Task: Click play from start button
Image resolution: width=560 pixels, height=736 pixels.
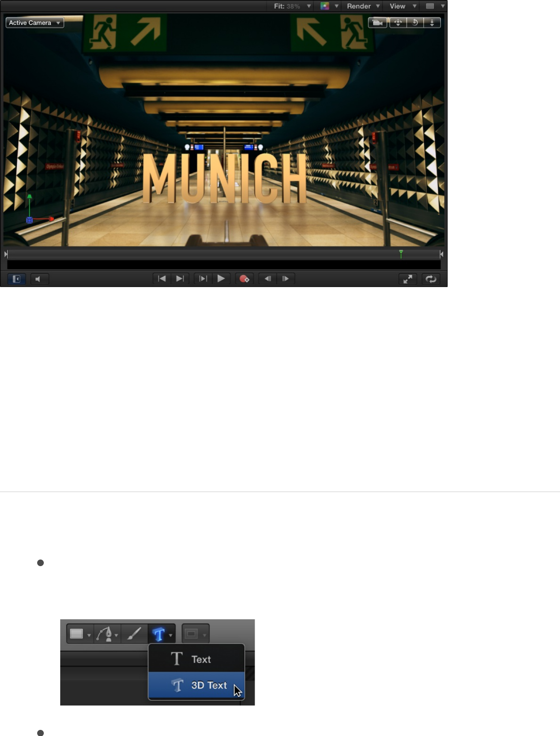Action: pos(203,279)
